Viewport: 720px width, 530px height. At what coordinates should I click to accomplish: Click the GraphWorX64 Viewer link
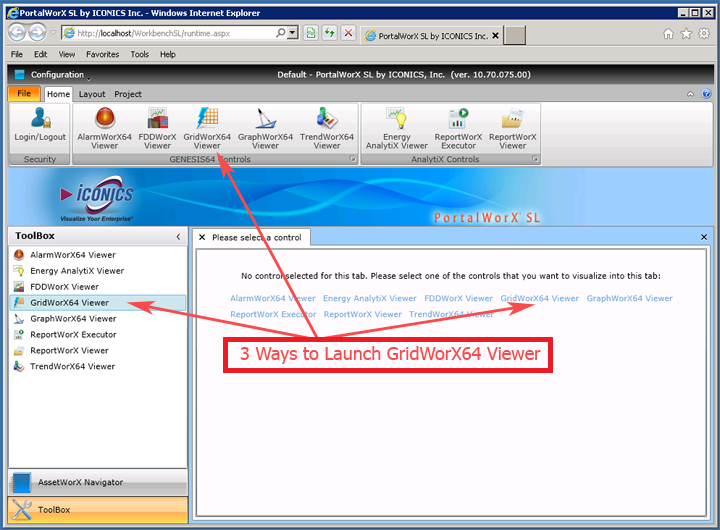pos(630,299)
